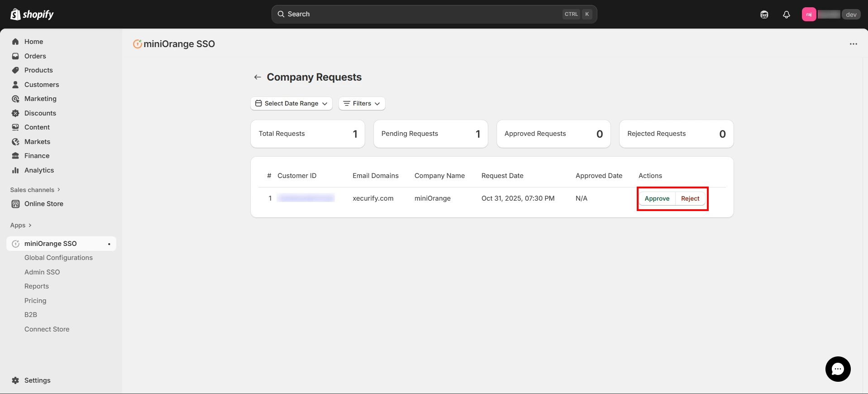
Task: Click the Shopify logo
Action: pos(32,14)
